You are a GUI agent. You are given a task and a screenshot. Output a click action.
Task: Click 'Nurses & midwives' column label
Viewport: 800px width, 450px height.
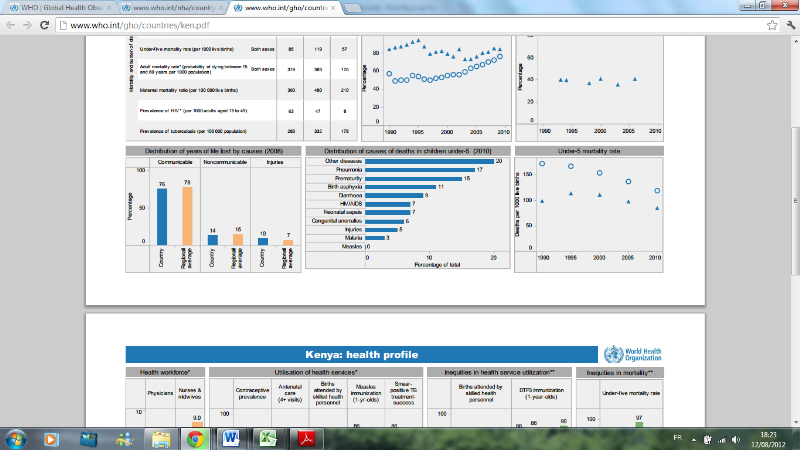pos(190,393)
